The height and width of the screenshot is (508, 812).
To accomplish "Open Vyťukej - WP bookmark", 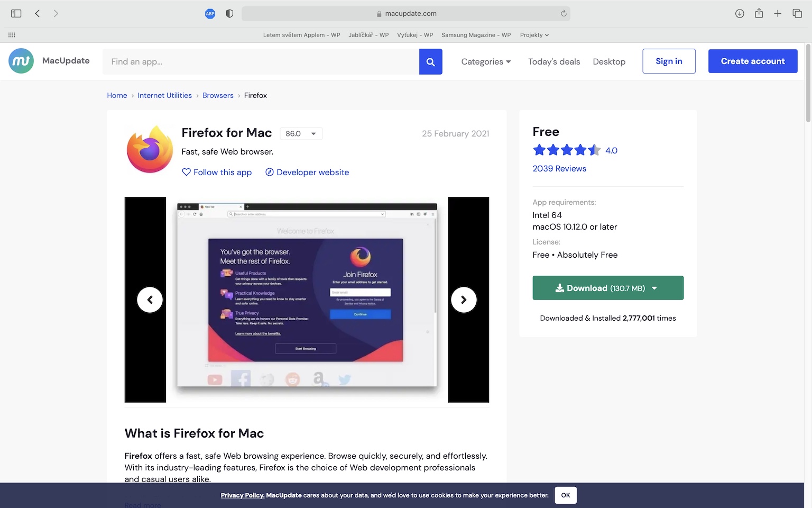I will tap(415, 35).
